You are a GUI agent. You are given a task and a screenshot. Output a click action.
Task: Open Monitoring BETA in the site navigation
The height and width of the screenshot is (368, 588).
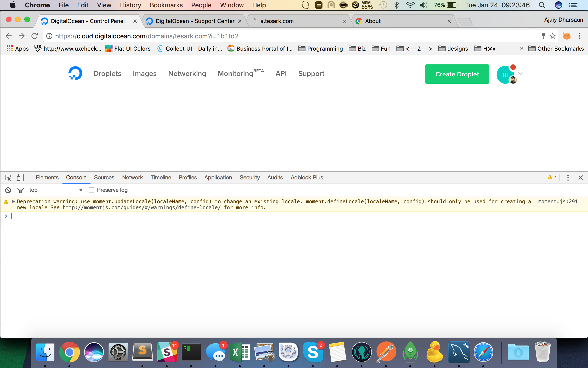pos(240,73)
